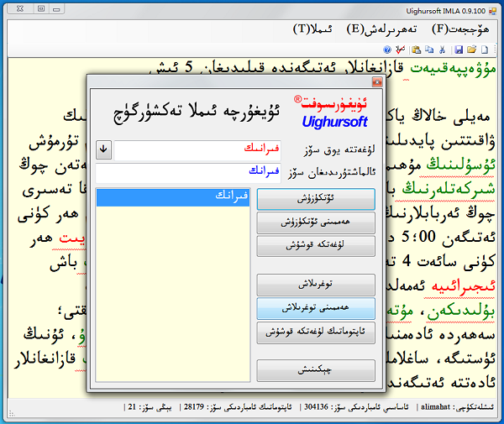Screen dimensions: 504x424
Task: Click the ھەممىنى توغرىلاش (correct all) button
Action: coord(316,308)
